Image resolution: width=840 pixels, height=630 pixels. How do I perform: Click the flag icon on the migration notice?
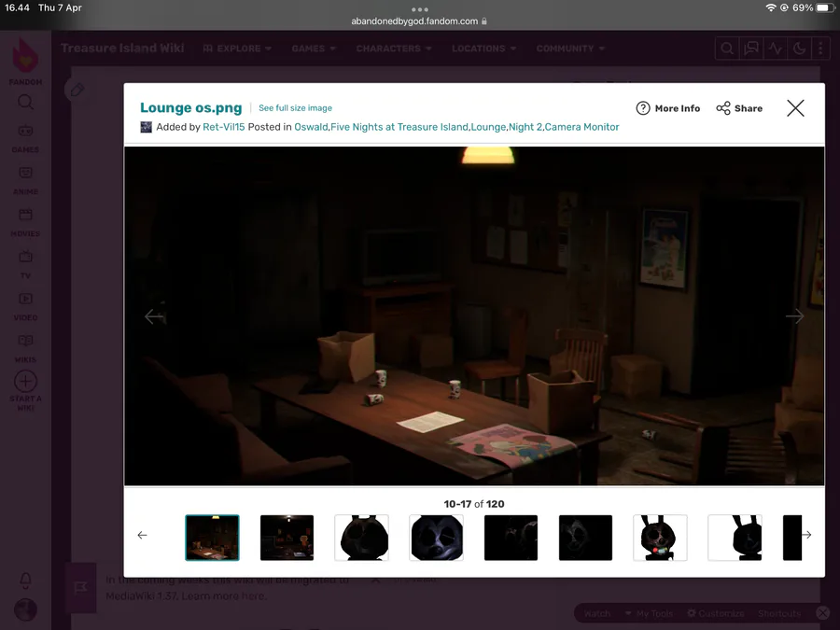tap(80, 588)
